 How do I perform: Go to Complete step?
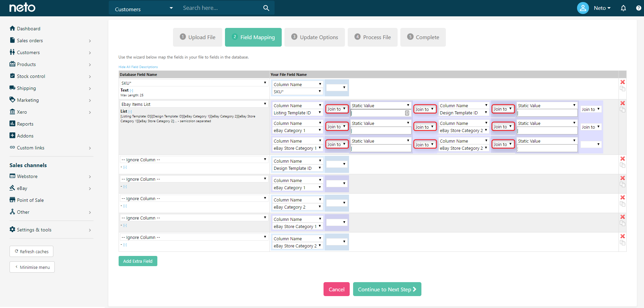(423, 37)
